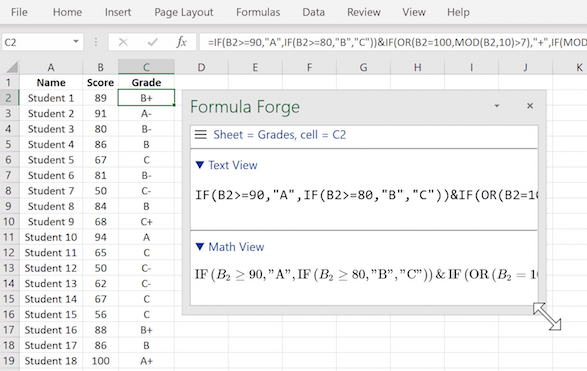The image size is (587, 371).
Task: Switch to the Review tab
Action: point(364,12)
